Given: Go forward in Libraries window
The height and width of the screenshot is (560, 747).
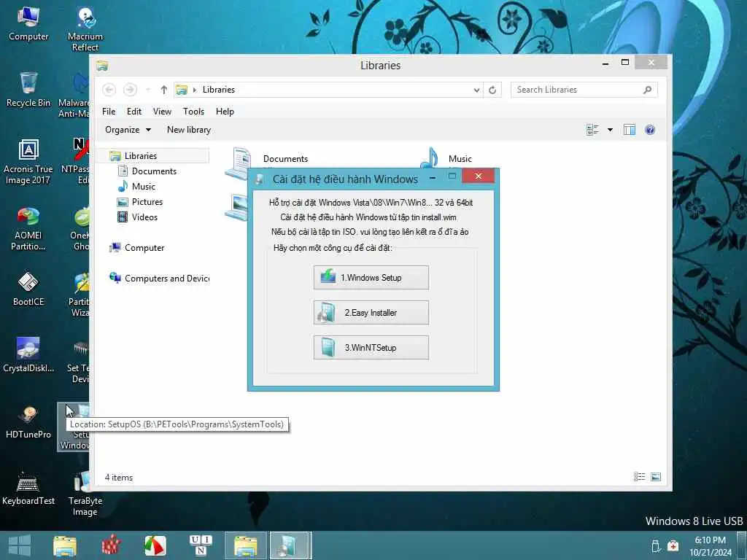Looking at the screenshot, I should 130,90.
